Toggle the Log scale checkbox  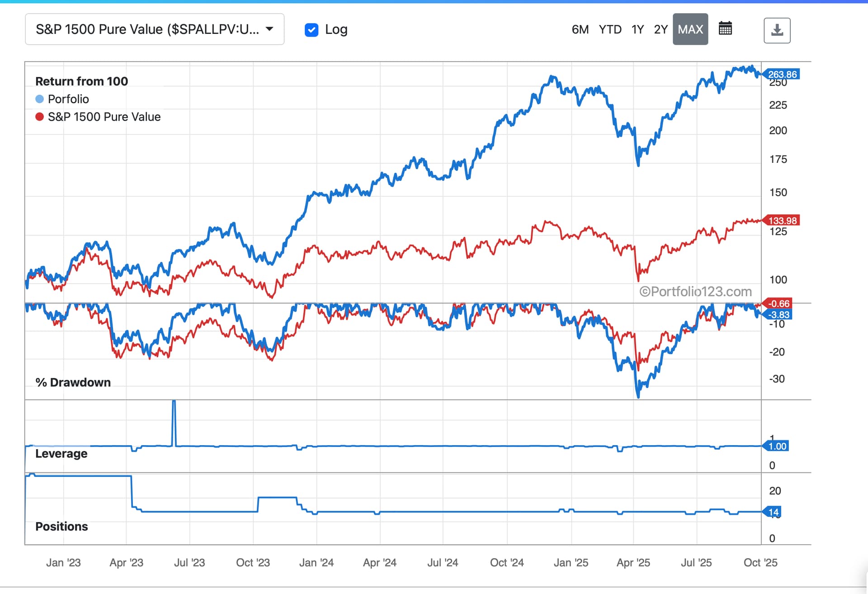[x=311, y=30]
